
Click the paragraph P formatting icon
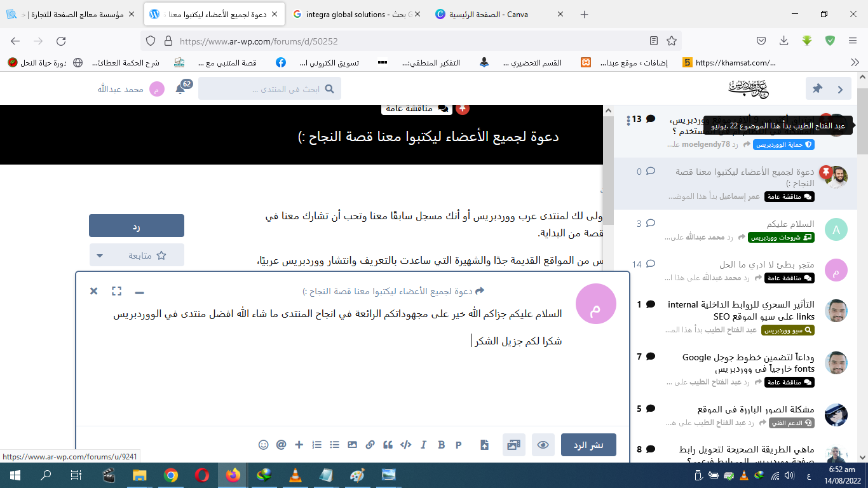tap(459, 445)
